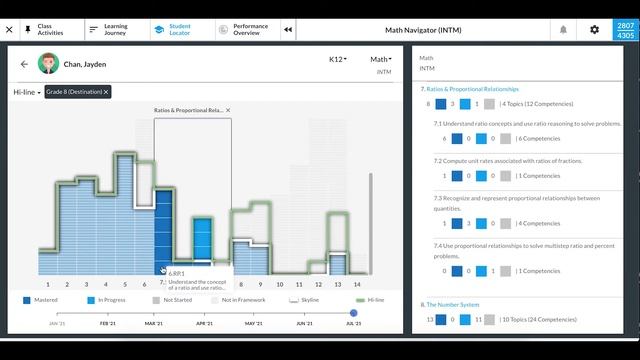This screenshot has height=360, width=640.
Task: Select topic 7.4 Use proportional relationships
Action: (x=524, y=251)
